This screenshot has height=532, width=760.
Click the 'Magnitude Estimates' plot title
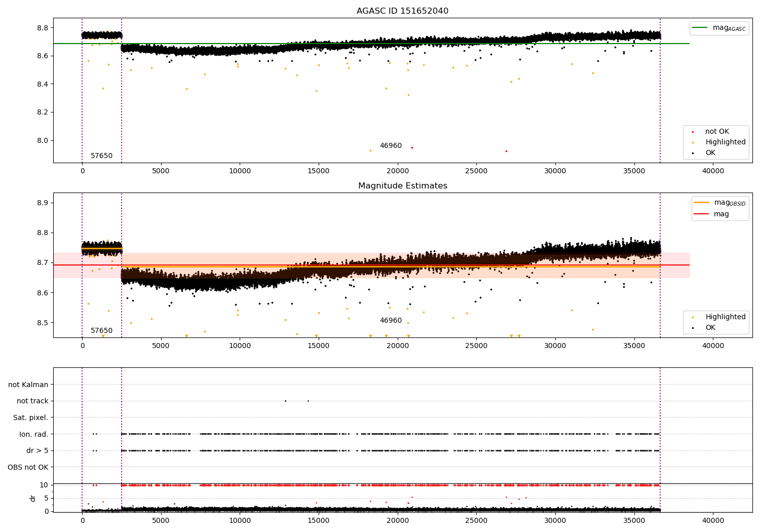point(402,186)
